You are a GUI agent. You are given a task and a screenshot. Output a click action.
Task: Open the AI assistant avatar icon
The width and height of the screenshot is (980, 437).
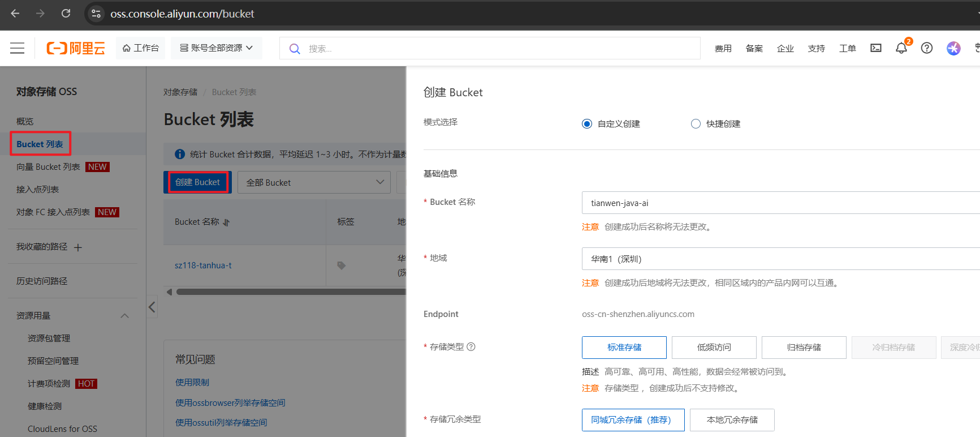click(x=953, y=48)
